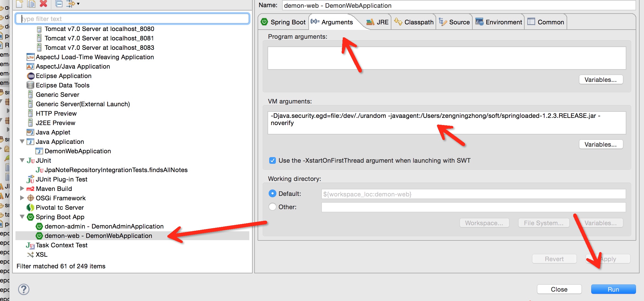Click the Java Application category icon
Viewport: 644px width, 301px height.
[30, 142]
